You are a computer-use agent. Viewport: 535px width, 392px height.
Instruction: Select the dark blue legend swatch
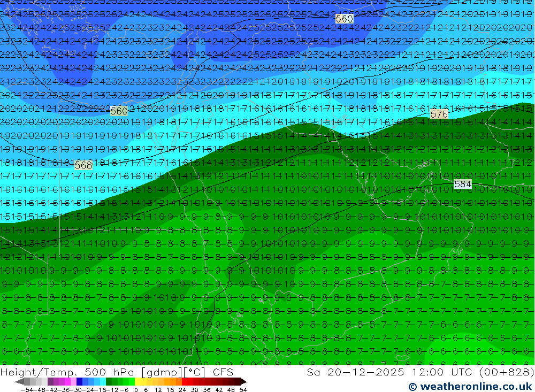(79, 381)
